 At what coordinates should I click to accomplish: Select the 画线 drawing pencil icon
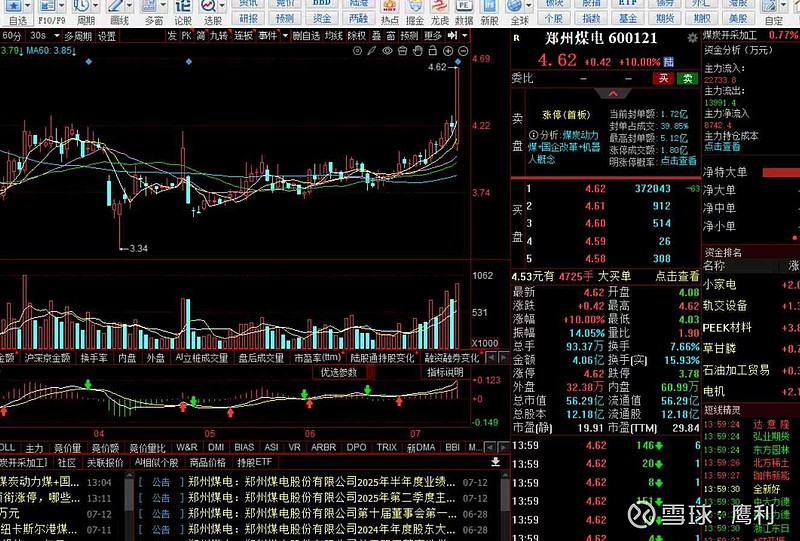pyautogui.click(x=115, y=6)
